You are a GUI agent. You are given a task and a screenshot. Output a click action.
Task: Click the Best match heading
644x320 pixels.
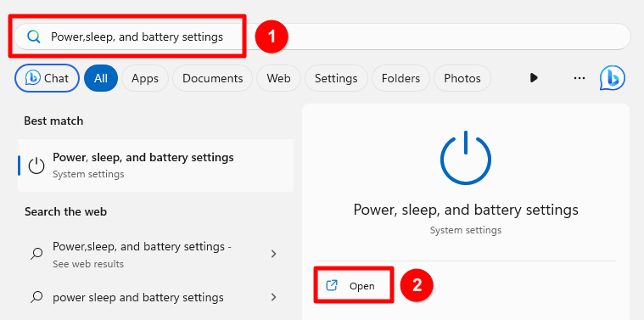[53, 121]
